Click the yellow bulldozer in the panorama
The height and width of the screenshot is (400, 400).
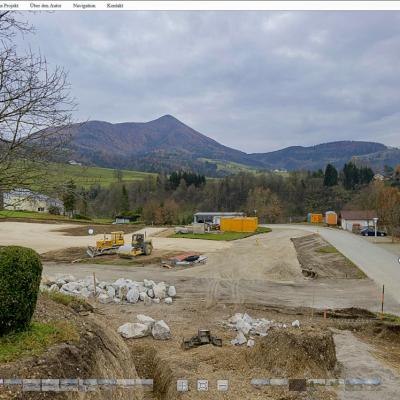tap(107, 243)
